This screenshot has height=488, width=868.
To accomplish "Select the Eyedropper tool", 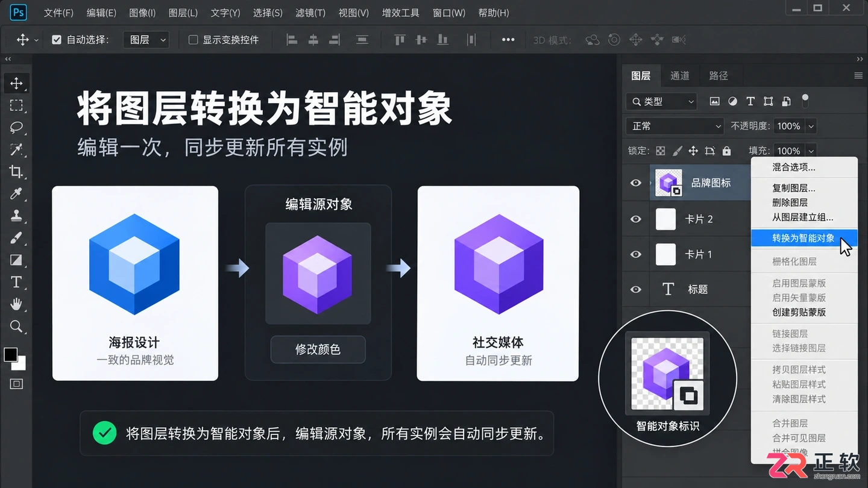I will 16,193.
